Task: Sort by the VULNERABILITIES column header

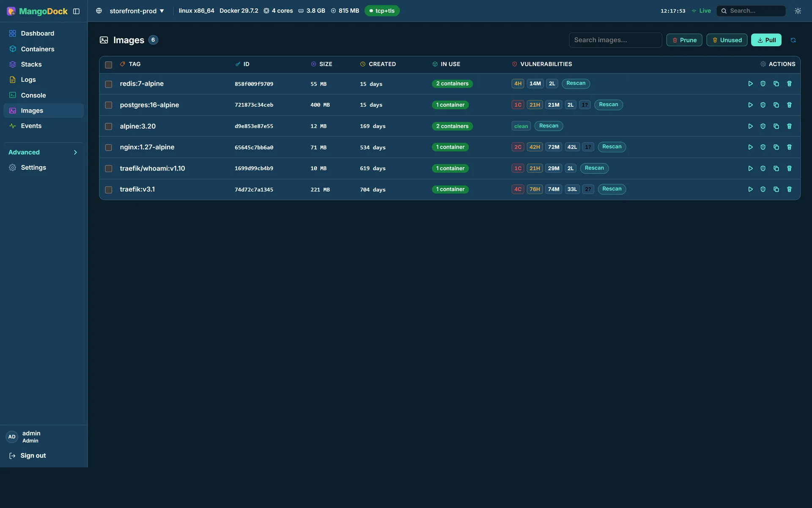Action: (x=542, y=64)
